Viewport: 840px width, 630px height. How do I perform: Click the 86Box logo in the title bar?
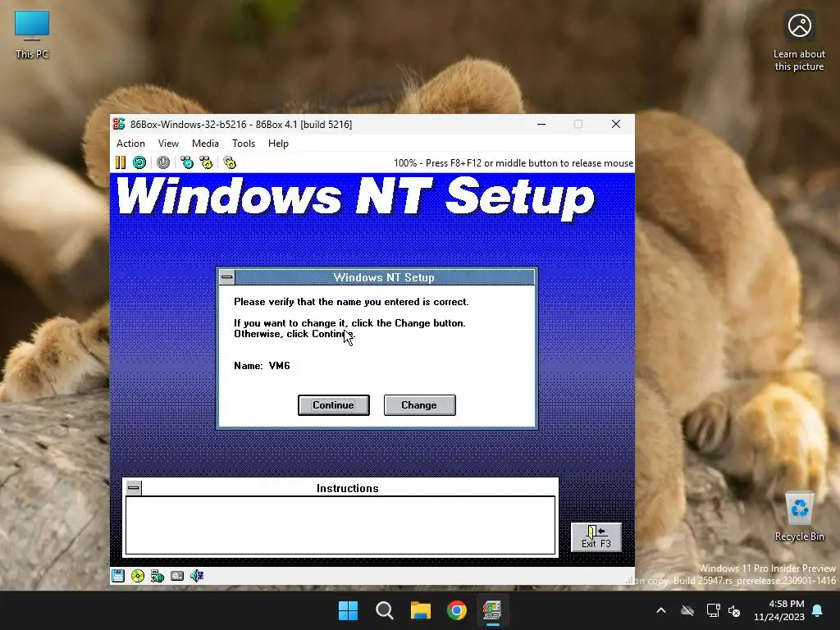pos(119,125)
